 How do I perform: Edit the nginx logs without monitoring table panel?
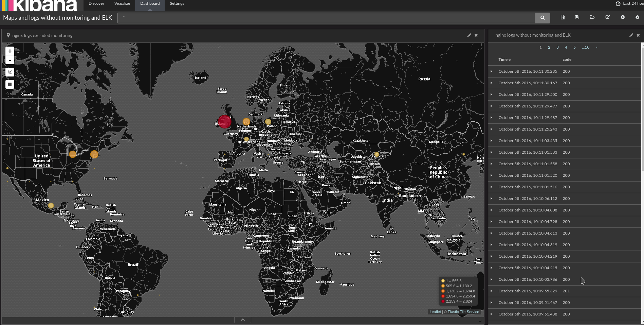pyautogui.click(x=631, y=35)
